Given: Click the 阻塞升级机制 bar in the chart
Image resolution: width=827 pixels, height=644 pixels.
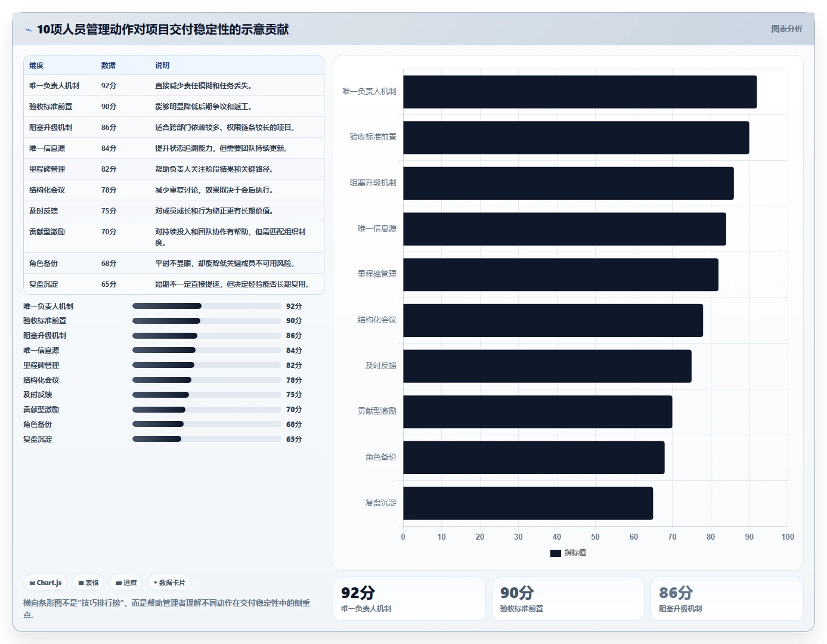Looking at the screenshot, I should pos(568,183).
